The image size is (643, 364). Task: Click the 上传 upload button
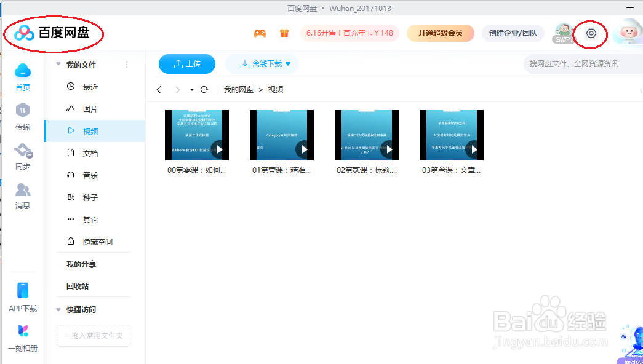tap(187, 64)
